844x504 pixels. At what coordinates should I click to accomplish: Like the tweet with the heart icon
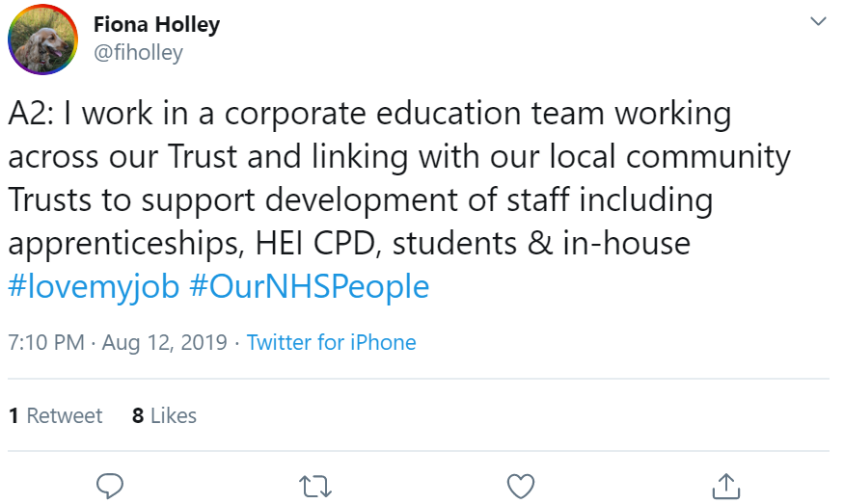pos(521,486)
